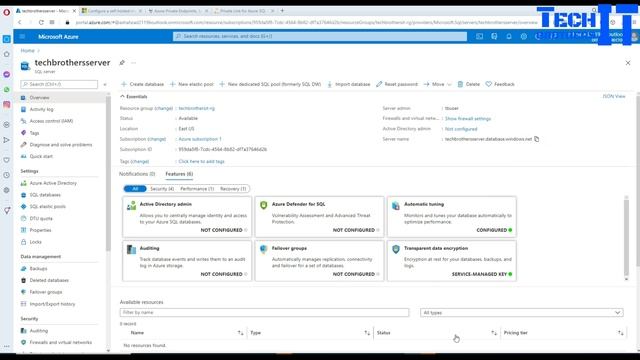This screenshot has height=360, width=640.
Task: Select the Recovery (1) filter pill
Action: tap(233, 189)
